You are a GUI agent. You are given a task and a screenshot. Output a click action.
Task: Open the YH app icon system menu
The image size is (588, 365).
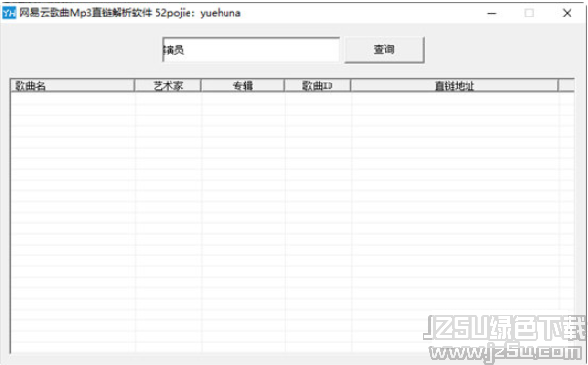(x=9, y=13)
